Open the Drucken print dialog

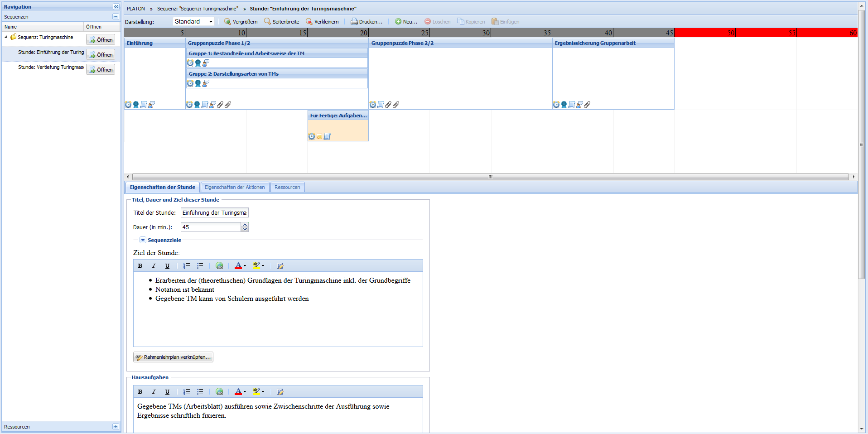point(366,22)
